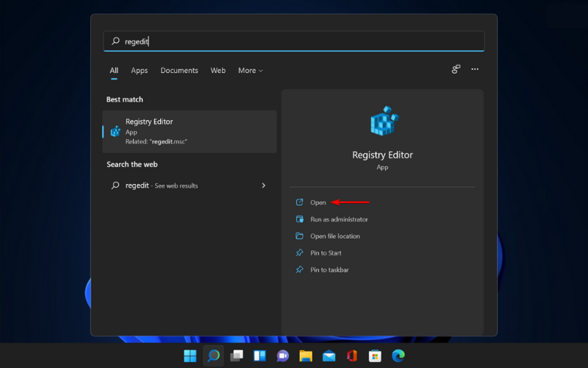Viewport: 588px width, 368px height.
Task: Choose Pin to Start
Action: pos(326,253)
